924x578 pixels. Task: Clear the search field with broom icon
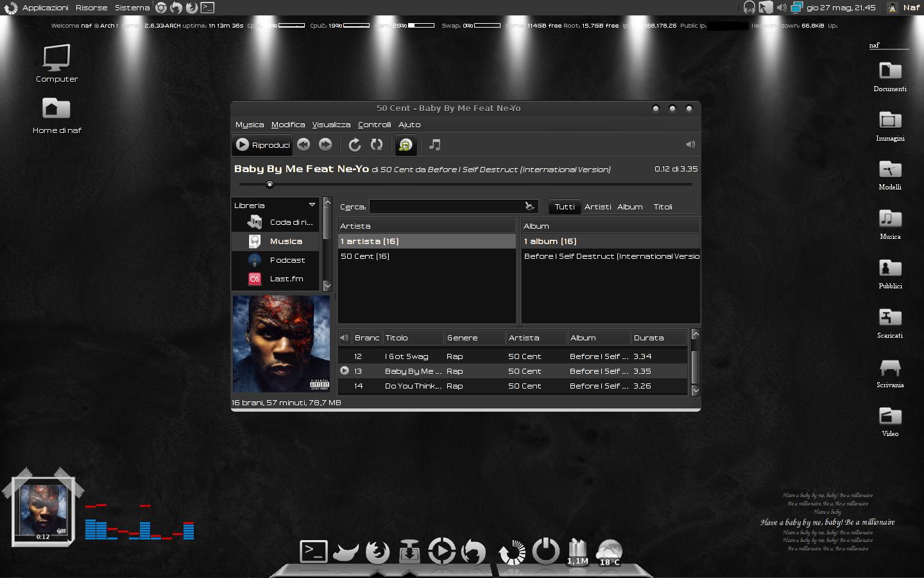pos(529,206)
